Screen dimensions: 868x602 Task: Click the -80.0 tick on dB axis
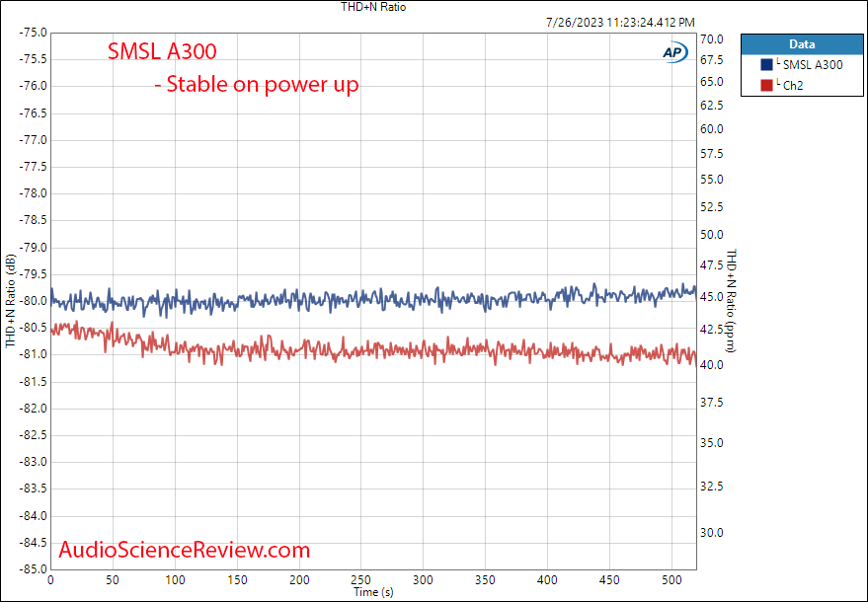(x=34, y=301)
